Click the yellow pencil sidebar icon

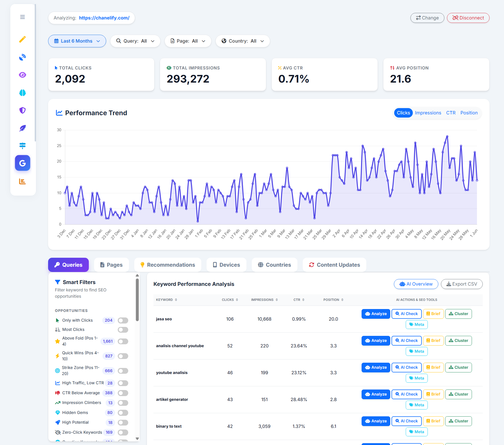coord(23,39)
